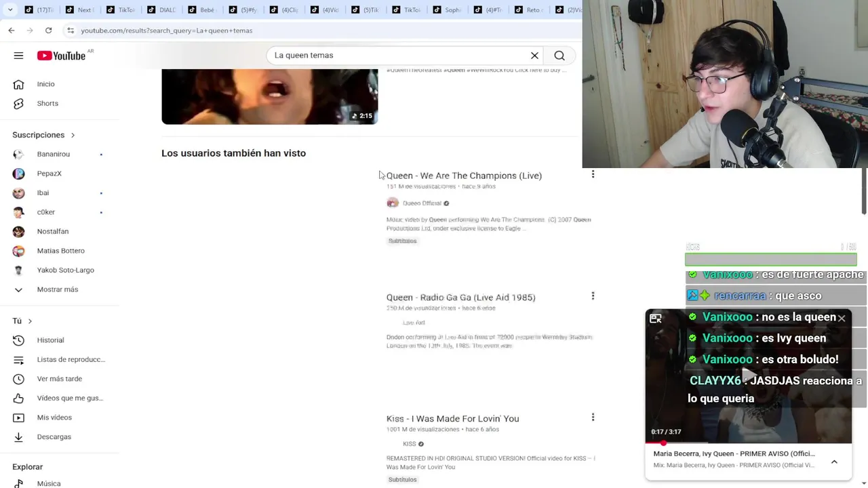The image size is (868, 488).
Task: Open "Kiss - I Was Made For Lovin' You"
Action: [x=453, y=419]
